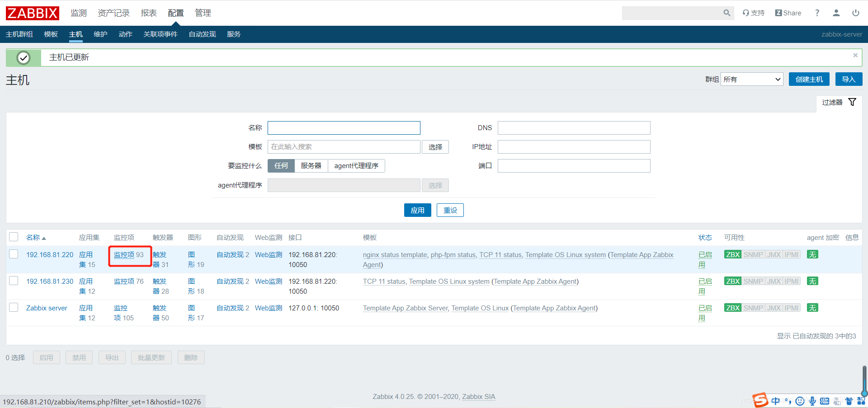This screenshot has width=868, height=408.
Task: Select agent代理程序 monitoring option
Action: (356, 166)
